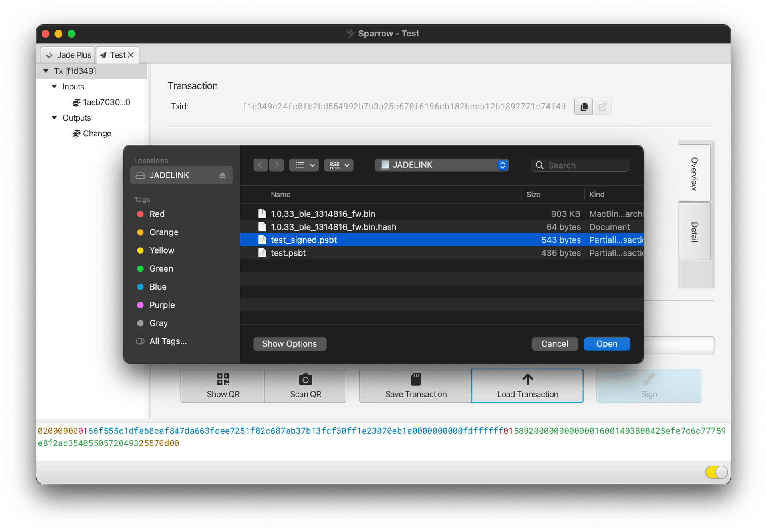
Task: Click the 903 KB size cell
Action: pos(565,214)
